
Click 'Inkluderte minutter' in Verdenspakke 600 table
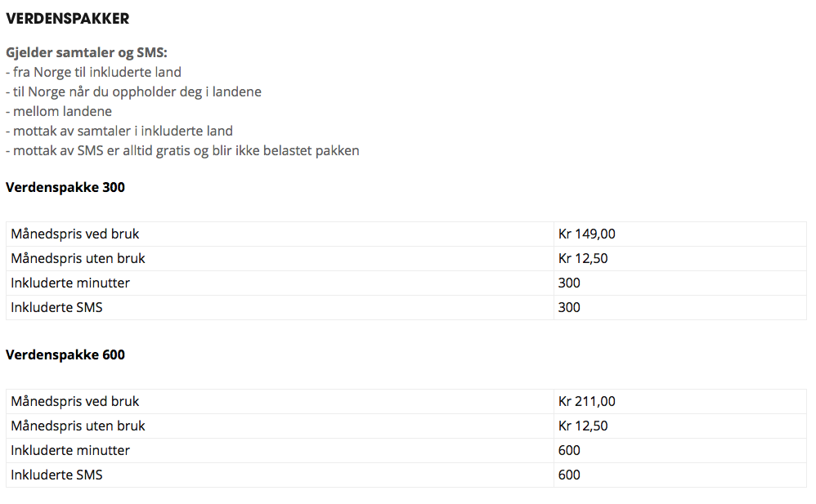coord(70,450)
